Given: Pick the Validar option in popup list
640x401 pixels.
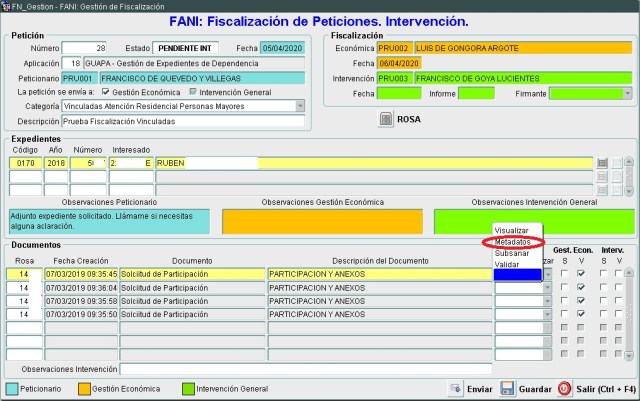Looking at the screenshot, I should click(508, 264).
